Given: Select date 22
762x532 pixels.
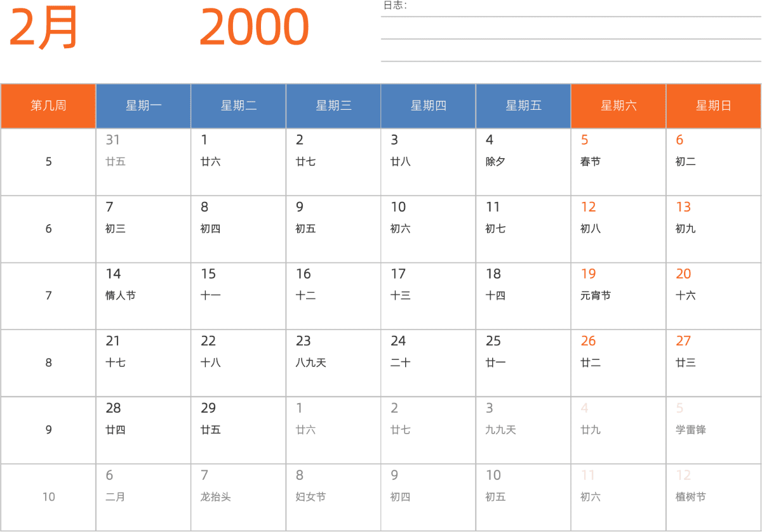Looking at the screenshot, I should [x=208, y=342].
